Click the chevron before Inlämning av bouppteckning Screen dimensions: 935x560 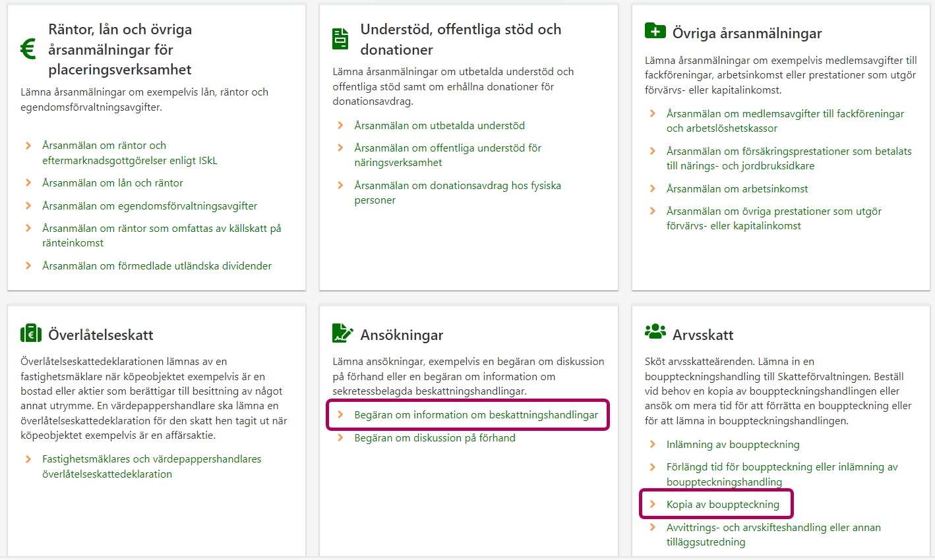(x=652, y=445)
